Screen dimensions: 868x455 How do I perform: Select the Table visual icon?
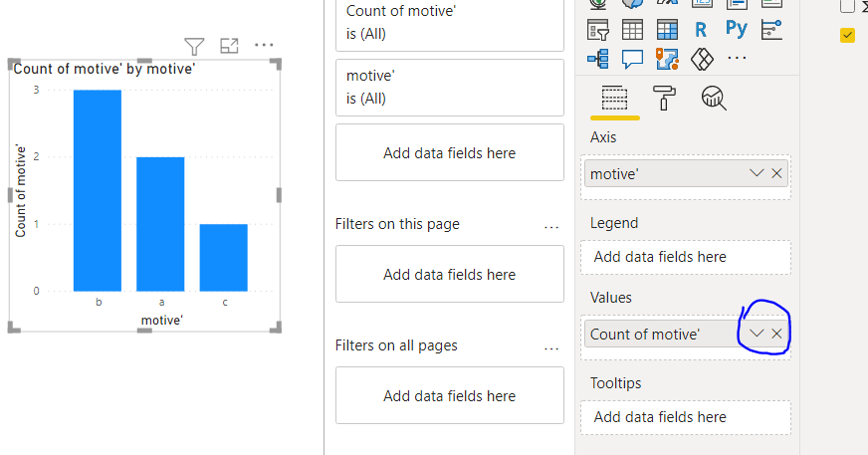pos(632,29)
